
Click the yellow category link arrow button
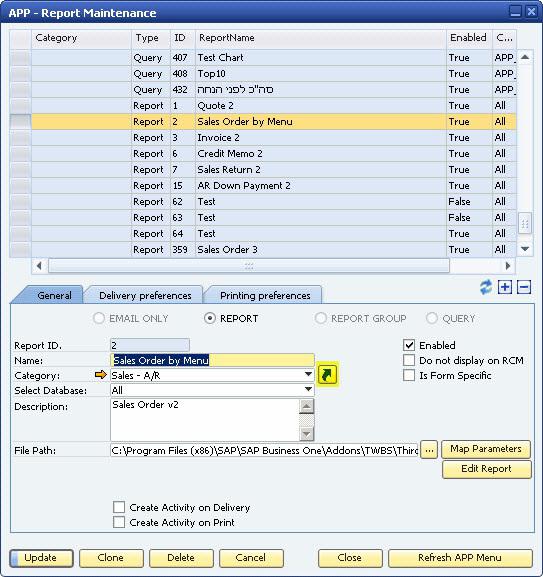point(327,375)
